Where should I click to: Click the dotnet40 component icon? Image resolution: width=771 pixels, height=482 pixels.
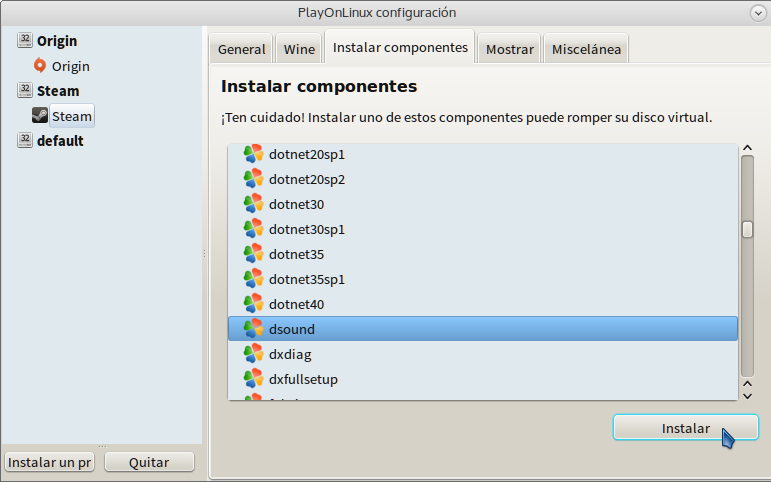(253, 304)
